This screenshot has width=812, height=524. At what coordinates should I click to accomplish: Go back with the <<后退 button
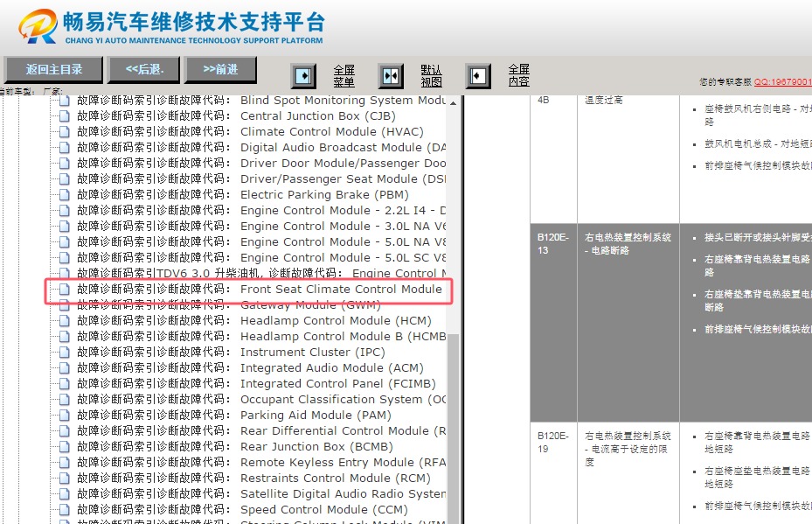click(x=144, y=69)
